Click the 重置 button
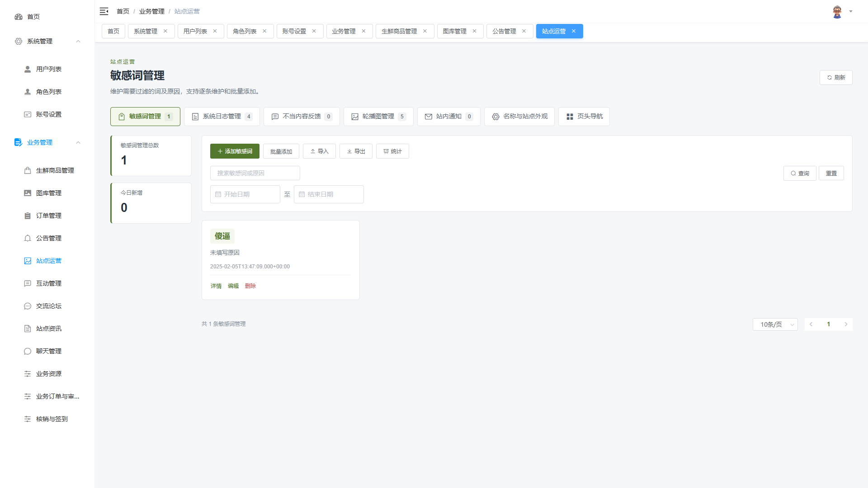 tap(831, 173)
